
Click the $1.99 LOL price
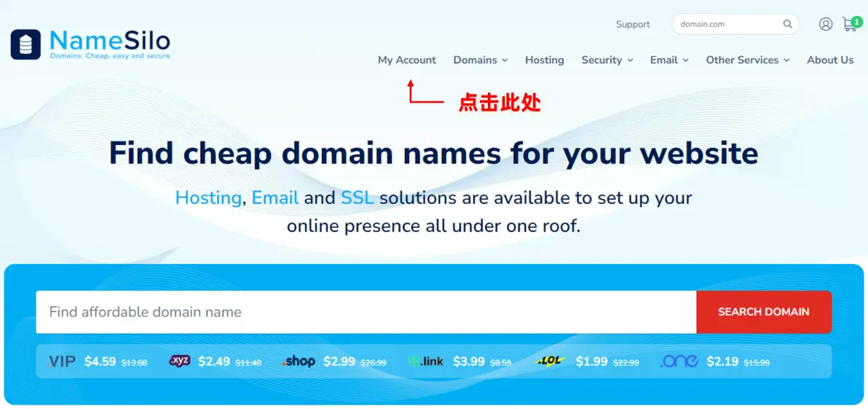pos(592,362)
